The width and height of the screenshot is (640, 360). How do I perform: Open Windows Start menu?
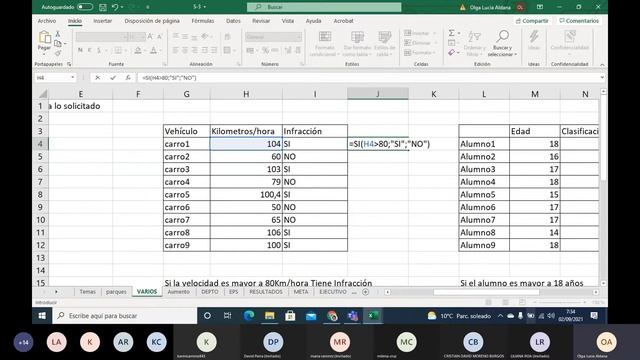(x=42, y=316)
